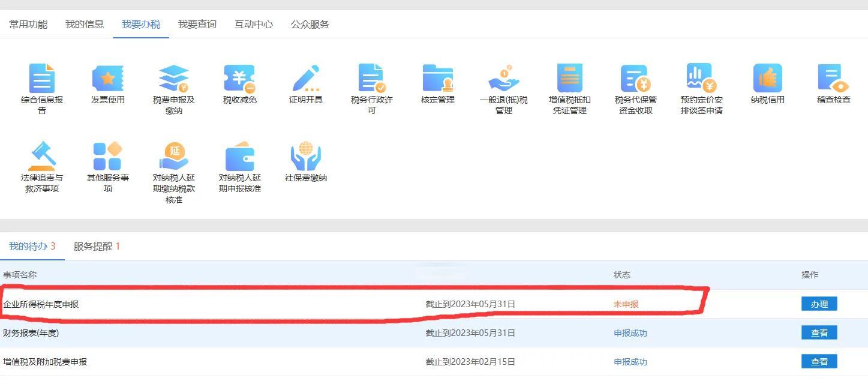This screenshot has height=387, width=868.
Task: Click 办理 for 企业所得税年度申报
Action: 819,304
